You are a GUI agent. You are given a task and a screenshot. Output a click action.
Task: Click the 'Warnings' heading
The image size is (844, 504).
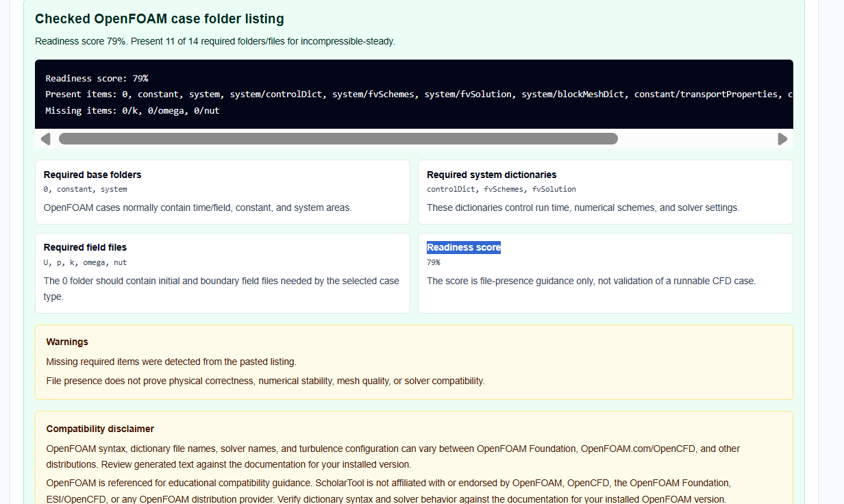(x=67, y=342)
